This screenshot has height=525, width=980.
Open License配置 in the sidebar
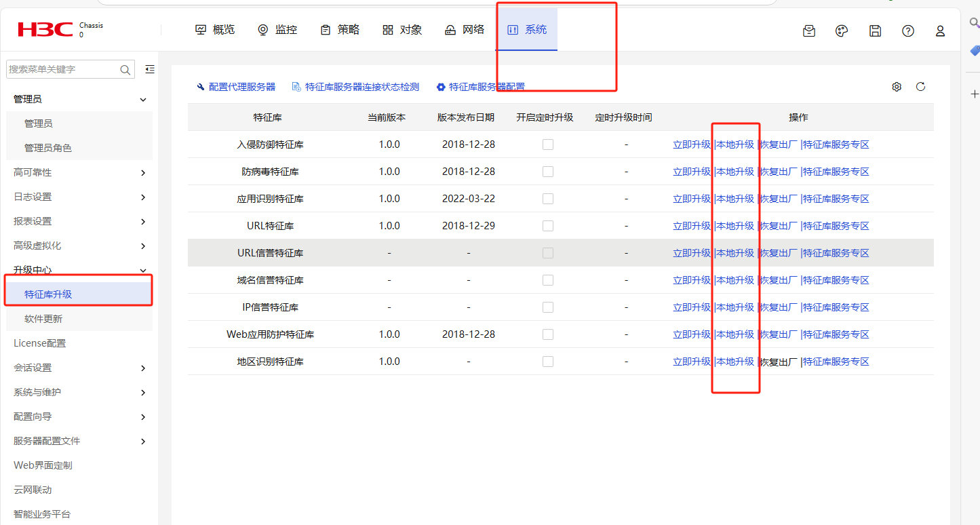(40, 343)
